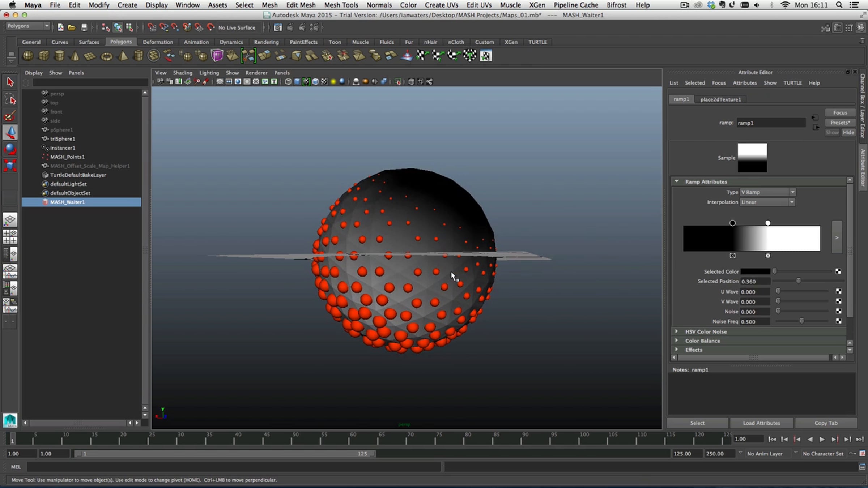Image resolution: width=868 pixels, height=488 pixels.
Task: Click the Selected Color map checker button
Action: (x=838, y=271)
